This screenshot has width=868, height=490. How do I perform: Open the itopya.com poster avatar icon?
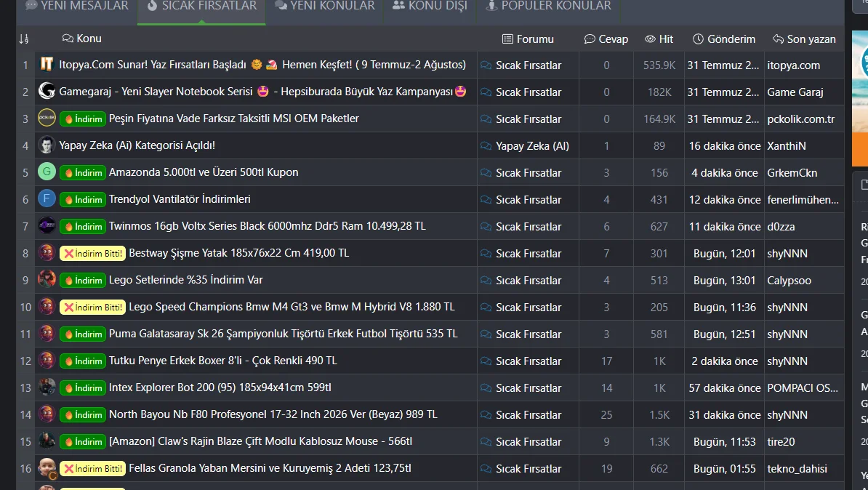pos(47,65)
